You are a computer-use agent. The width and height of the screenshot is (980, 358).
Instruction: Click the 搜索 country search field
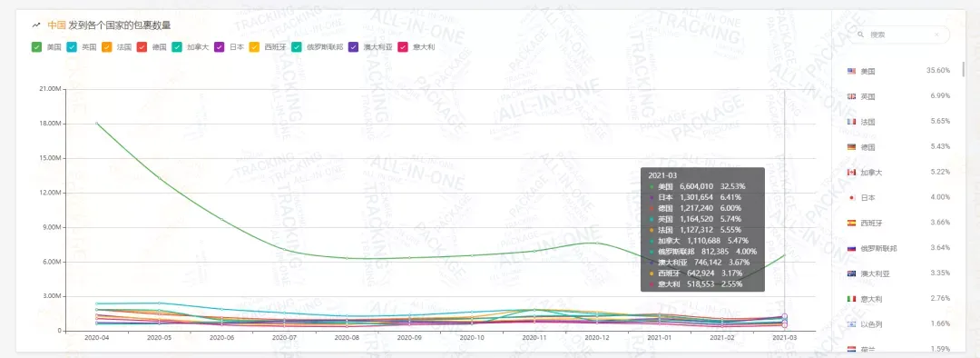899,35
